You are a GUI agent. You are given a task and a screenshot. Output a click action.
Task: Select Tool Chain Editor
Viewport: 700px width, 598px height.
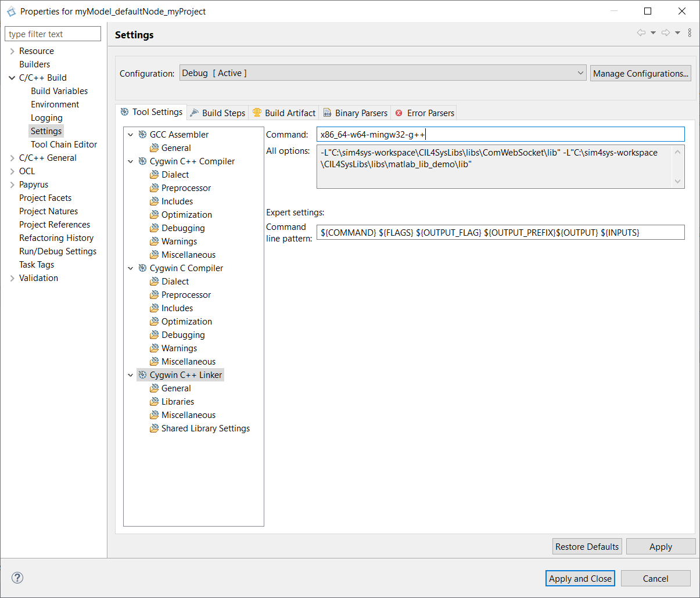click(64, 145)
